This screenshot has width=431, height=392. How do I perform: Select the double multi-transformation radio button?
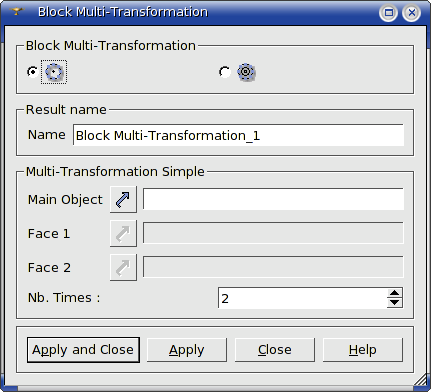[224, 72]
